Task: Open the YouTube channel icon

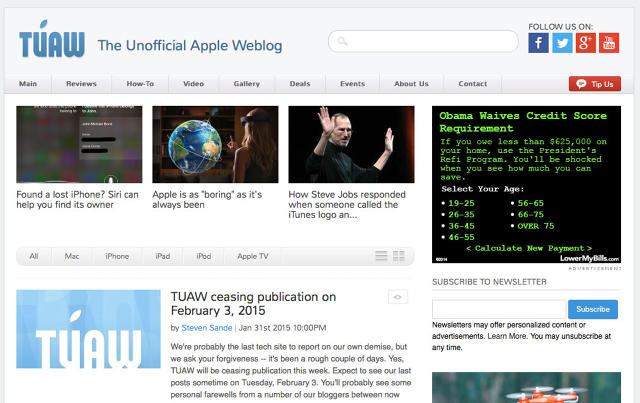Action: click(x=609, y=43)
